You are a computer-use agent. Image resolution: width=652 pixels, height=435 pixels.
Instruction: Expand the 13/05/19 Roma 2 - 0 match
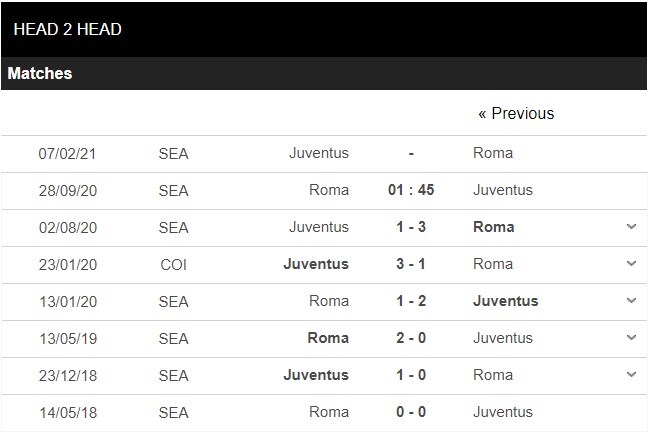click(x=631, y=338)
